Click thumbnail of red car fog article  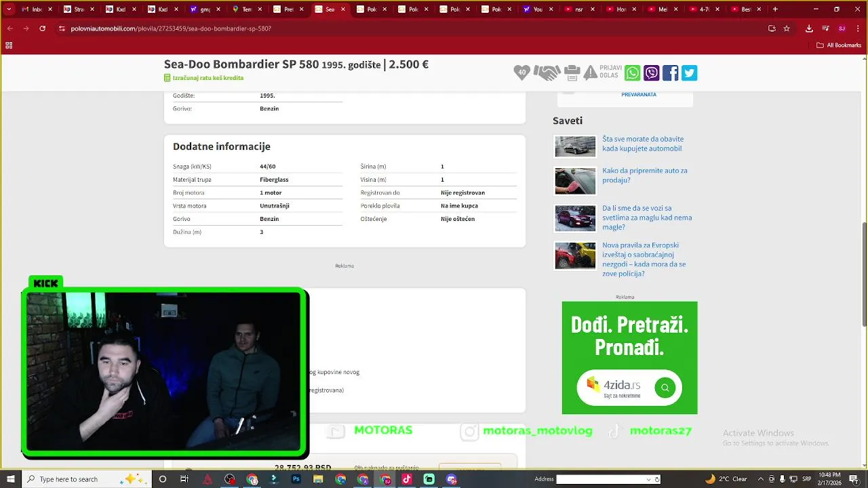pyautogui.click(x=575, y=218)
